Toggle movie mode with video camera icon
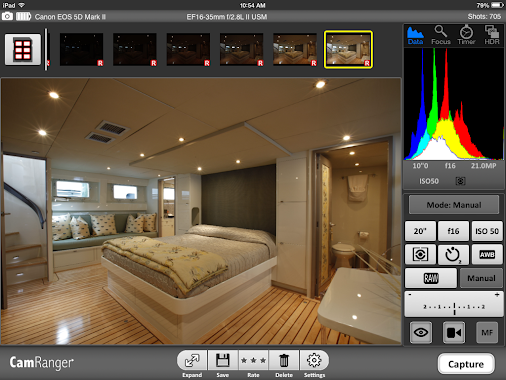This screenshot has width=506, height=380. (x=454, y=332)
